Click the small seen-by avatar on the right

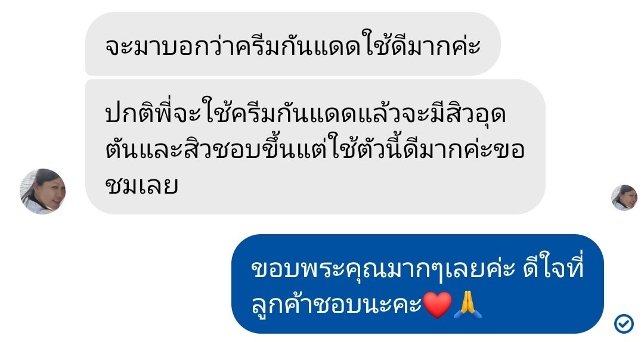pos(624,197)
